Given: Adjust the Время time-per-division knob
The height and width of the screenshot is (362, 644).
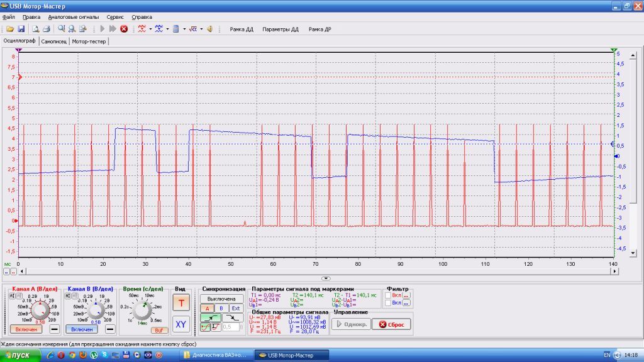Looking at the screenshot, I should point(142,310).
